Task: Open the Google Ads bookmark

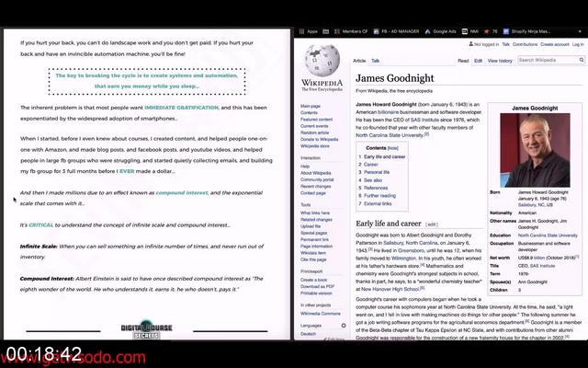Action: pyautogui.click(x=440, y=31)
